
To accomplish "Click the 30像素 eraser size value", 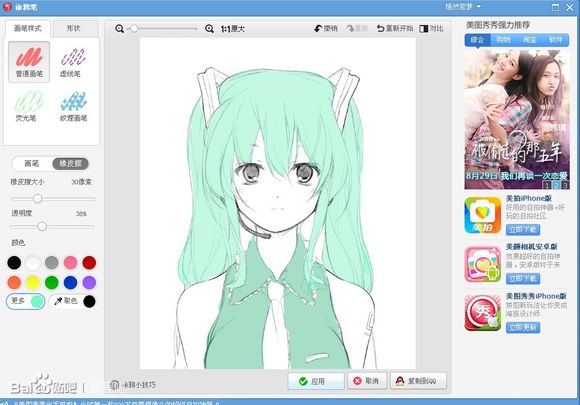I will click(x=81, y=182).
